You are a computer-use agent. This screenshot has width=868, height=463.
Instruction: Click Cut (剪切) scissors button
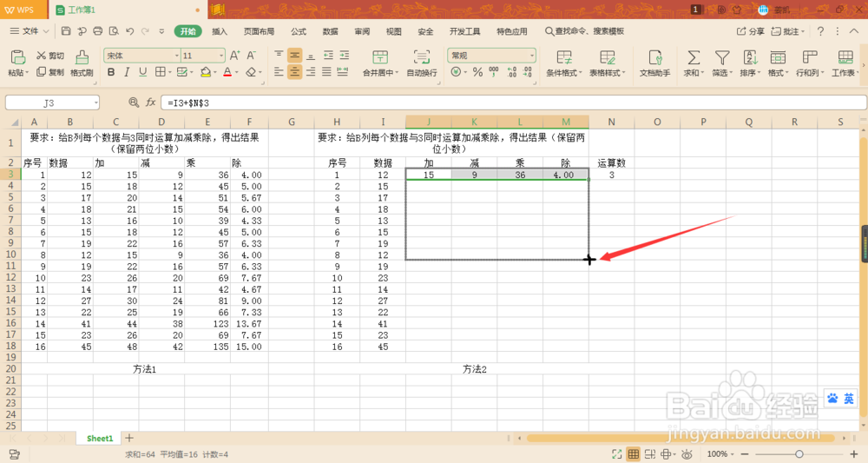50,56
